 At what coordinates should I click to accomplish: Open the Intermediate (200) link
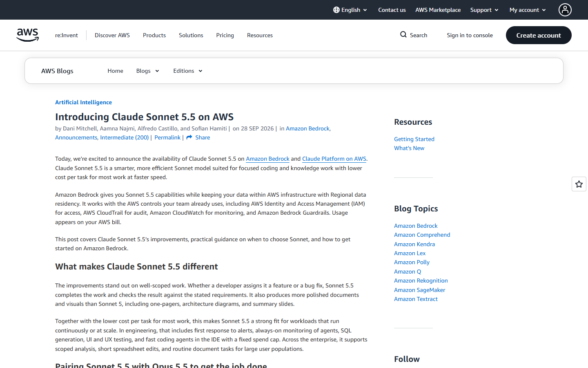(x=125, y=137)
